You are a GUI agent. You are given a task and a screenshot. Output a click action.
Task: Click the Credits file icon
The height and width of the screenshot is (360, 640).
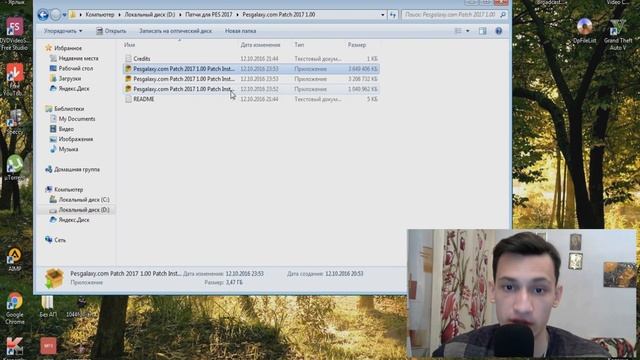coord(128,59)
